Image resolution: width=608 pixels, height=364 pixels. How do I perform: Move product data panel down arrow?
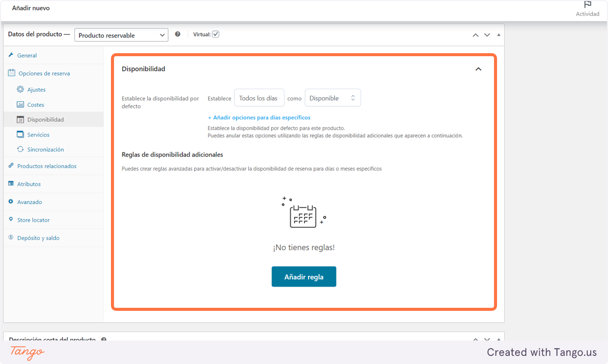point(487,35)
